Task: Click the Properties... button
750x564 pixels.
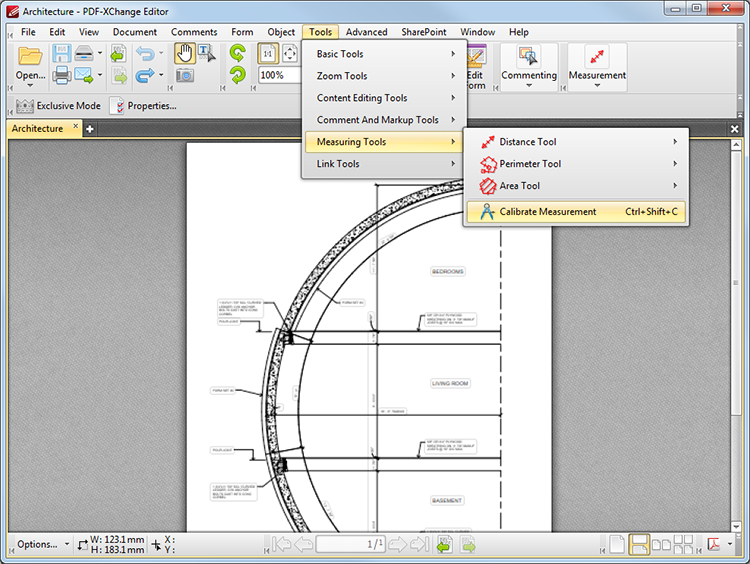Action: pos(143,106)
